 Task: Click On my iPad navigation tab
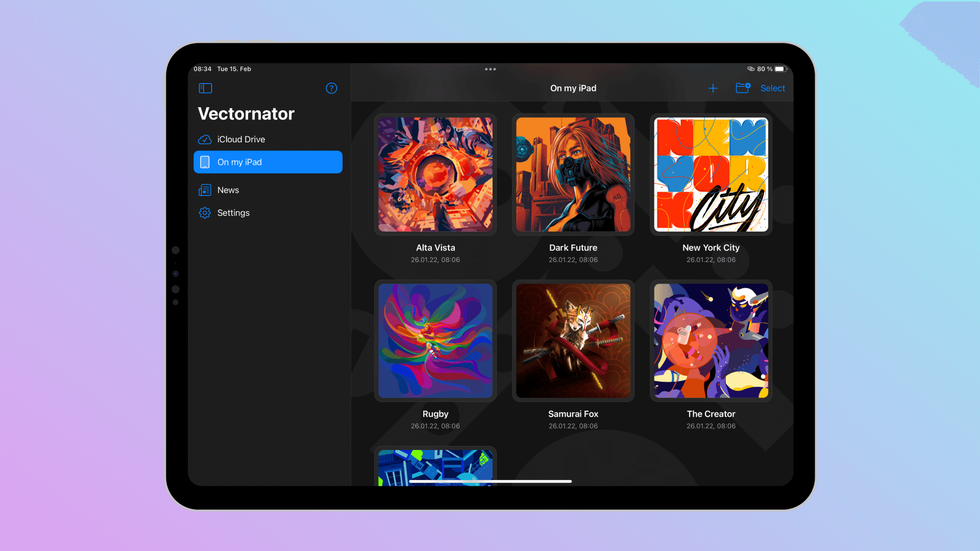click(267, 161)
